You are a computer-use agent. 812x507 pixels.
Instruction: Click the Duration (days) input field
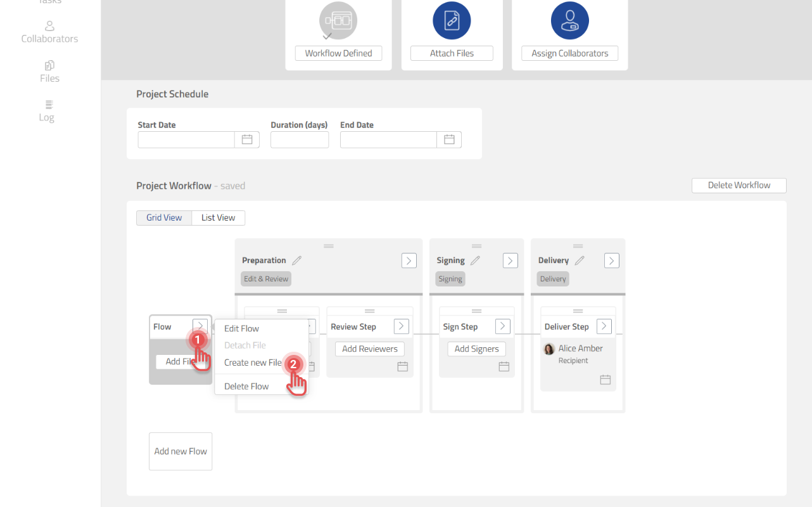pos(300,139)
